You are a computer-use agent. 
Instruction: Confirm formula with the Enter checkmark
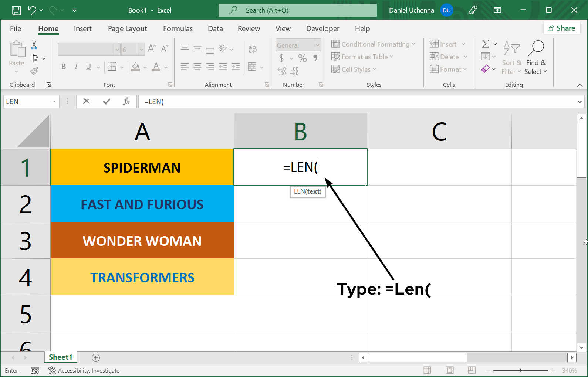[107, 101]
